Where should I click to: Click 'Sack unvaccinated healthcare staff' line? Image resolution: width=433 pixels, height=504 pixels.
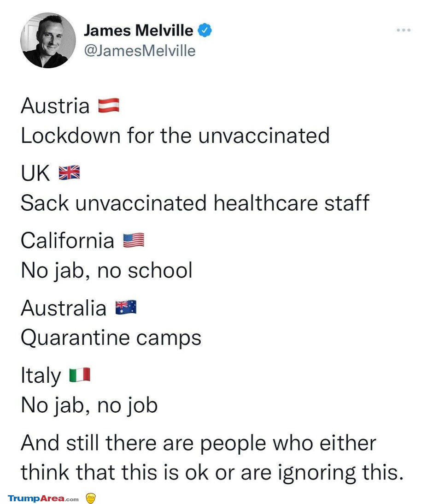pyautogui.click(x=195, y=203)
